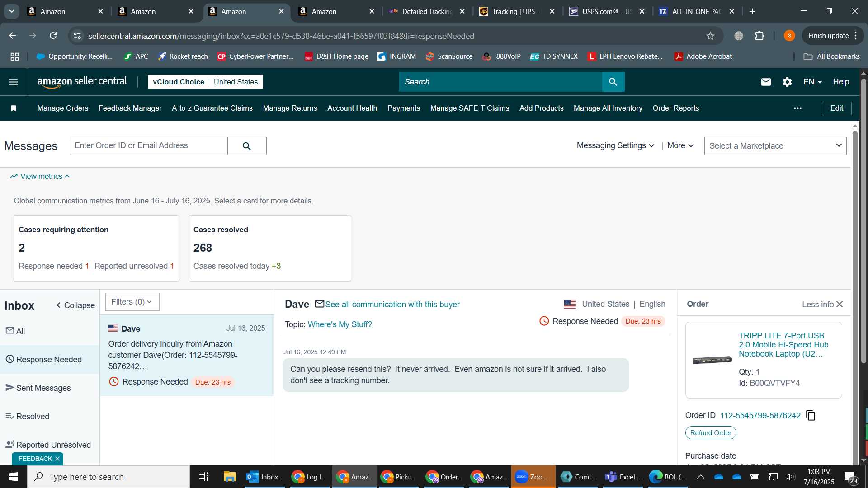Open Manage Orders in the nav bar
The width and height of the screenshot is (868, 488).
pos(62,108)
